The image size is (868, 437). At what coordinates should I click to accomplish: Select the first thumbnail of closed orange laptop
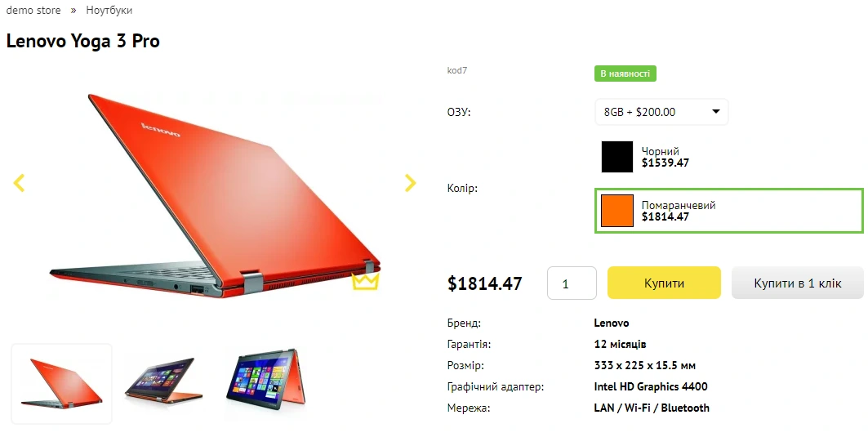pyautogui.click(x=61, y=384)
